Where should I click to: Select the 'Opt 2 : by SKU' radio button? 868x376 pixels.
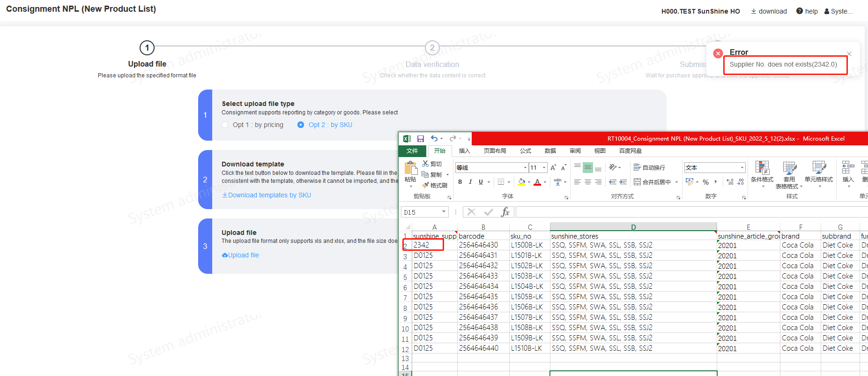click(x=301, y=125)
